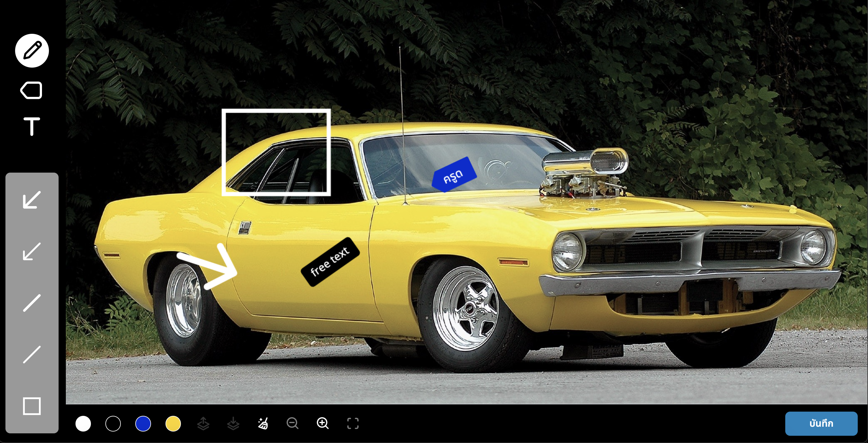The height and width of the screenshot is (443, 868).
Task: Zoom in using the magnifier plus
Action: pos(323,423)
